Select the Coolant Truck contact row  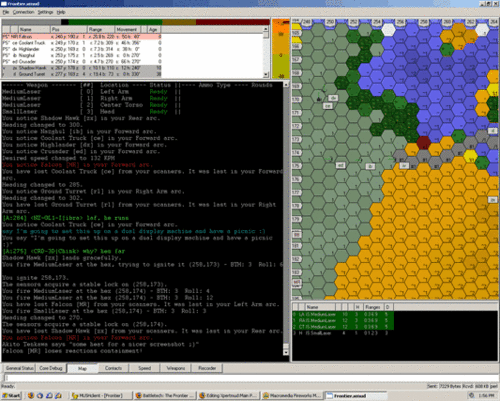point(82,43)
